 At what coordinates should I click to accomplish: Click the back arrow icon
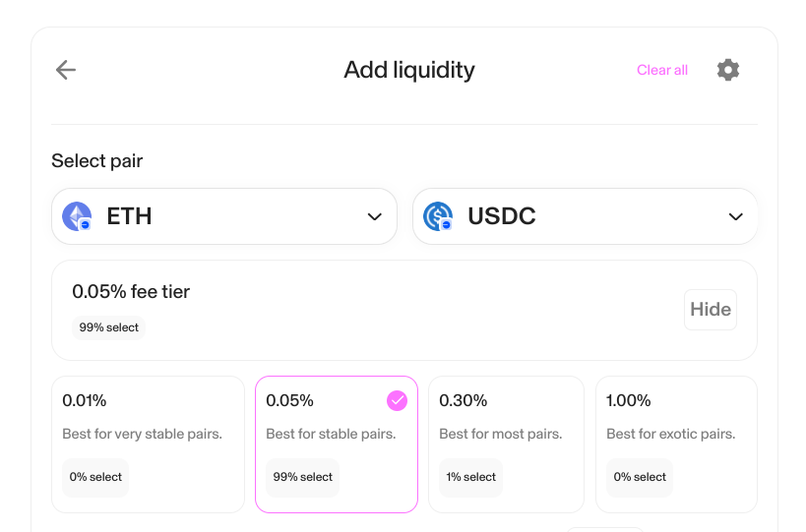66,70
